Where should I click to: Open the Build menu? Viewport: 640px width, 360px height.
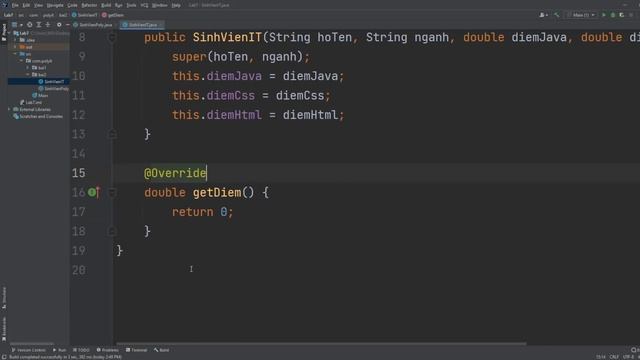(x=106, y=5)
